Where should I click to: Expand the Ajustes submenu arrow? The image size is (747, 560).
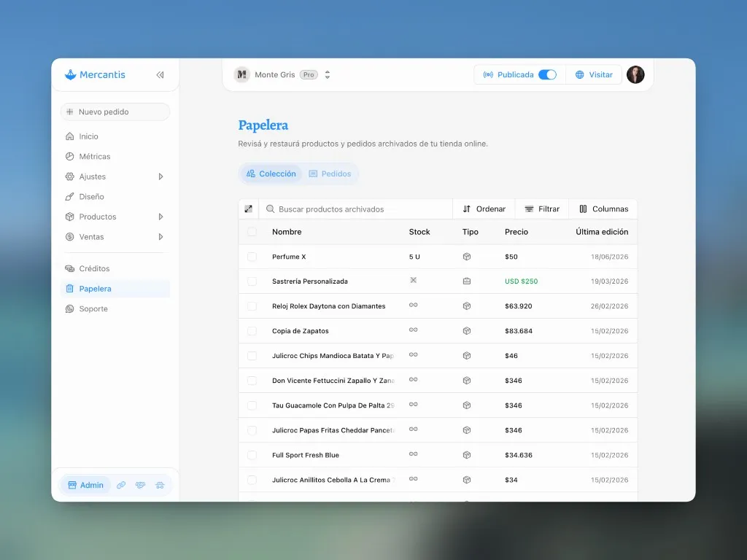pyautogui.click(x=160, y=176)
